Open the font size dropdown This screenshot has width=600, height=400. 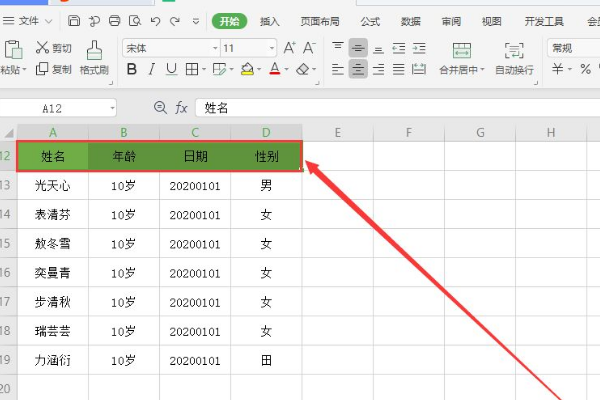(x=248, y=47)
